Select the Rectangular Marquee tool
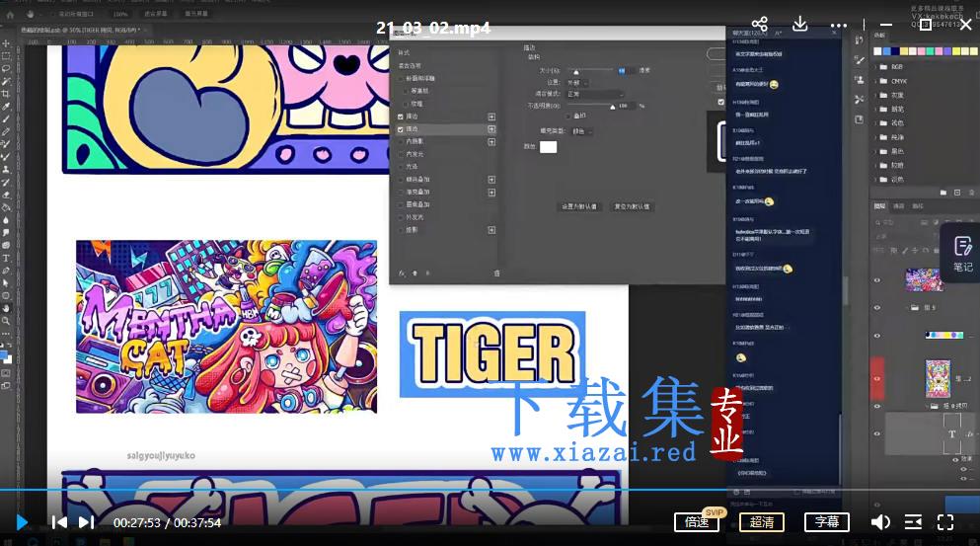This screenshot has height=546, width=980. 6,55
